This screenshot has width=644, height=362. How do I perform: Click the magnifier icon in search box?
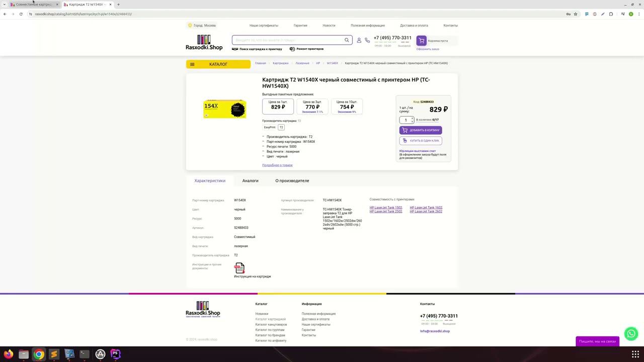coord(347,40)
